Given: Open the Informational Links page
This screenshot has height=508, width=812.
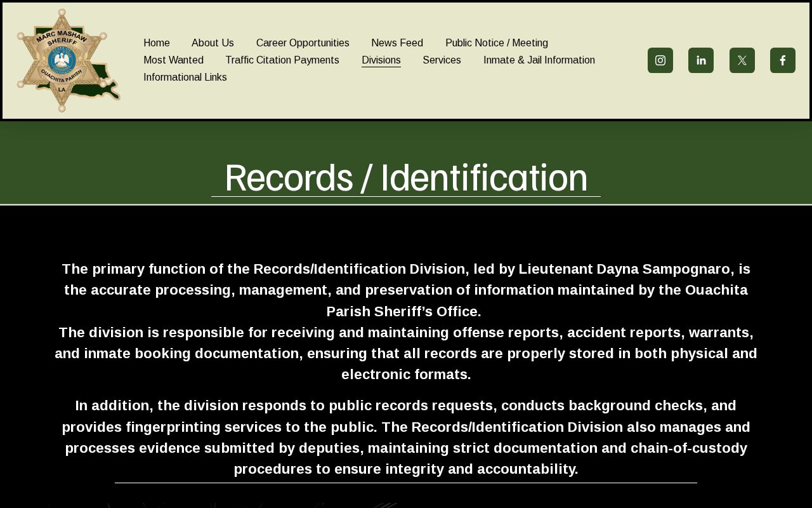Looking at the screenshot, I should click(x=185, y=77).
